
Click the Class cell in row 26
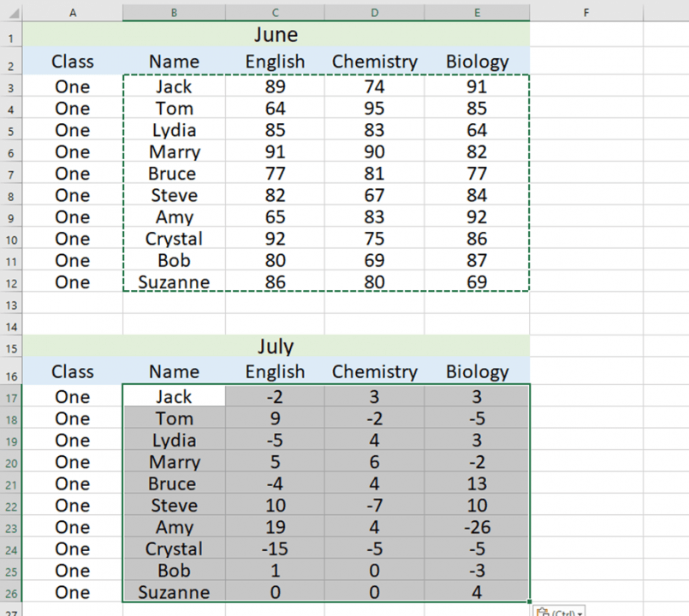click(x=73, y=592)
